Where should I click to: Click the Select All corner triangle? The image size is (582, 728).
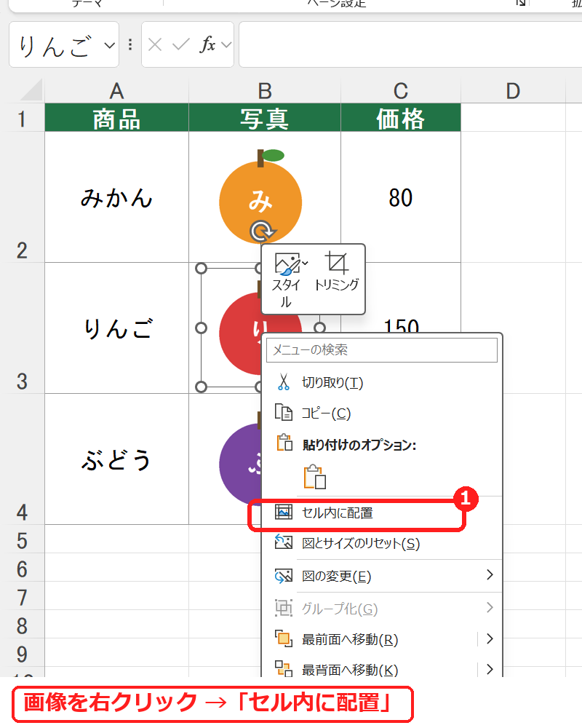coord(31,90)
